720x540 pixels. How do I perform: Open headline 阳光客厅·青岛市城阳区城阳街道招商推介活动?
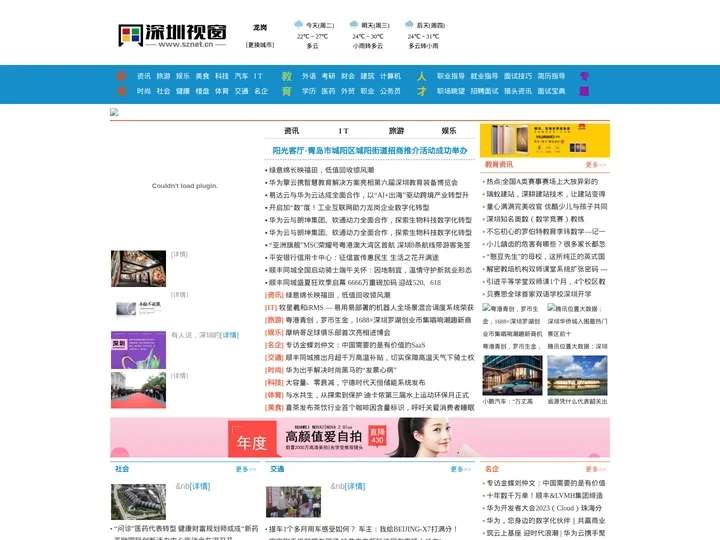[x=370, y=151]
